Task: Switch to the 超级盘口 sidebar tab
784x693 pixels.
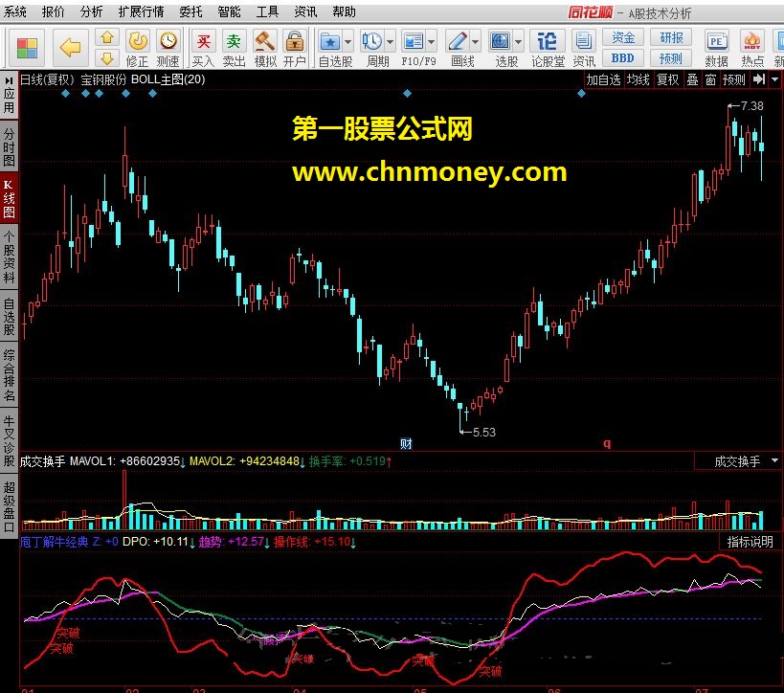Action: 9,506
